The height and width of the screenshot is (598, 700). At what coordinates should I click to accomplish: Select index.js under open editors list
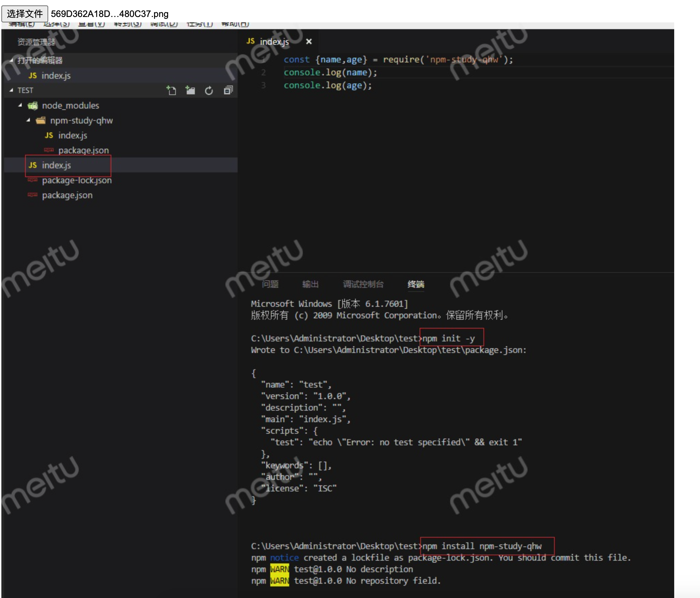click(56, 75)
